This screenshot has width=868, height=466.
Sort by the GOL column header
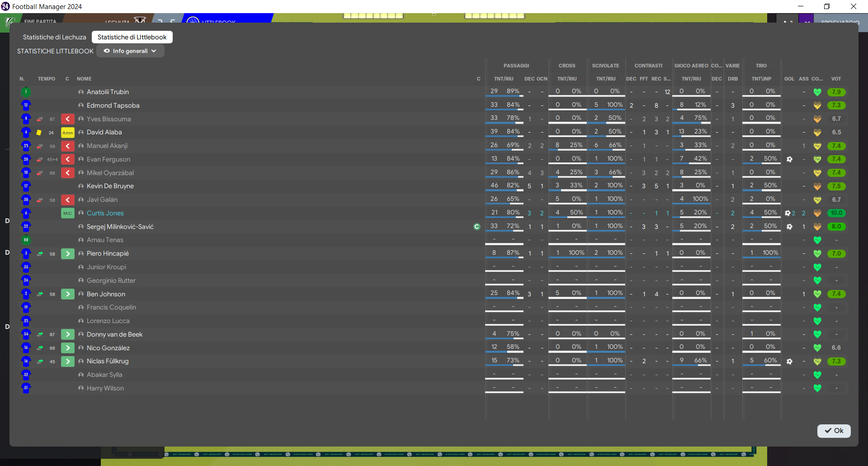click(x=789, y=79)
